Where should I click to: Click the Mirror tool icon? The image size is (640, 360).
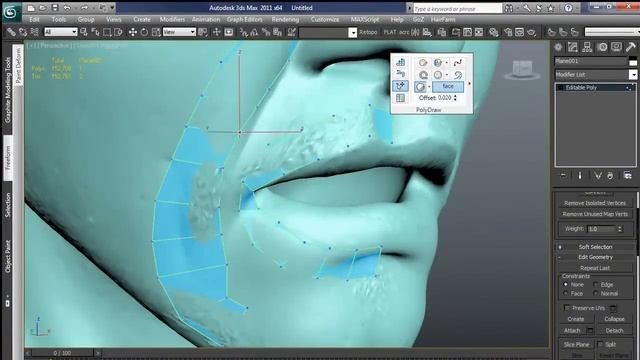point(416,32)
